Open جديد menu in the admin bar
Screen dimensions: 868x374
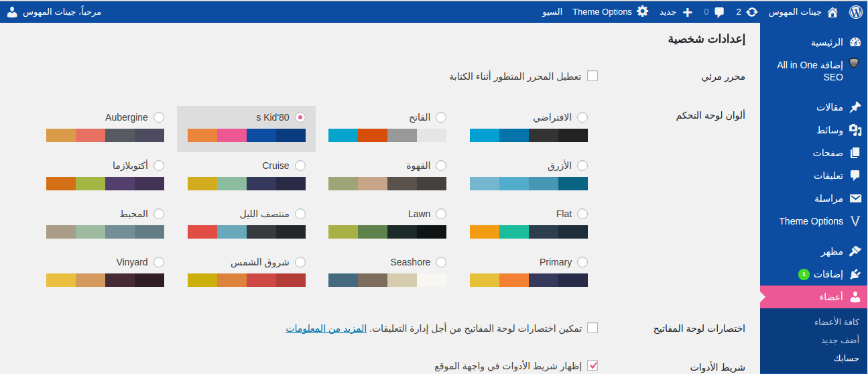(x=668, y=12)
